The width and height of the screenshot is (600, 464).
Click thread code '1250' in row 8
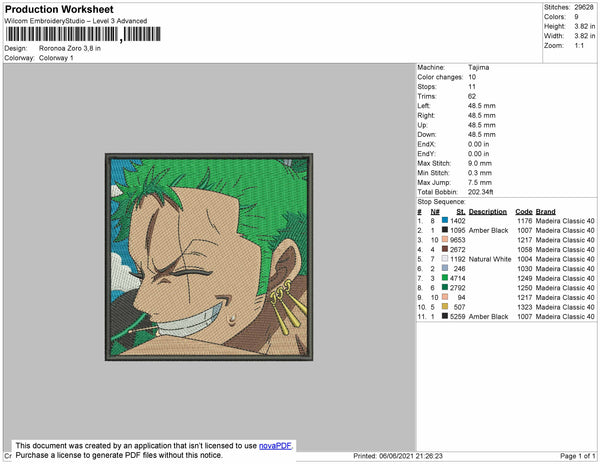click(524, 288)
